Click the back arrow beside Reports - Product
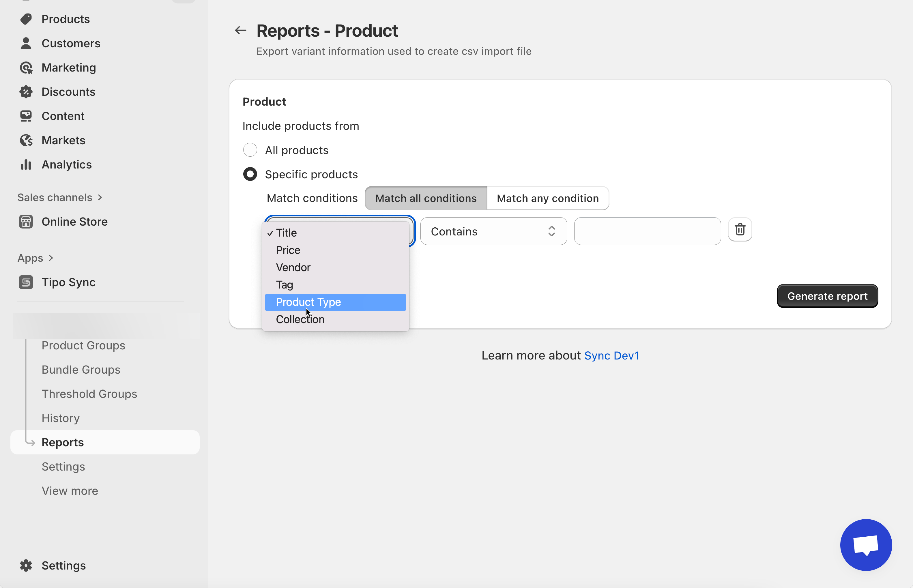 pos(240,30)
